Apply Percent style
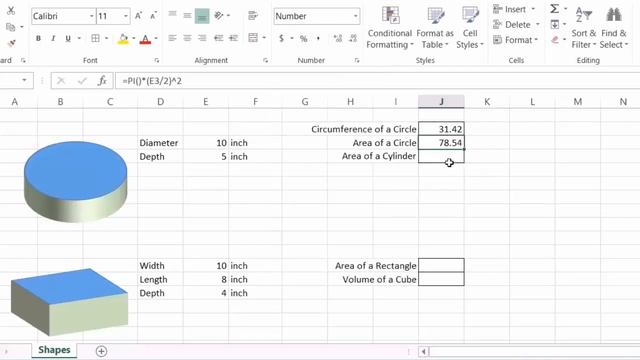The width and height of the screenshot is (640, 360). pyautogui.click(x=303, y=39)
